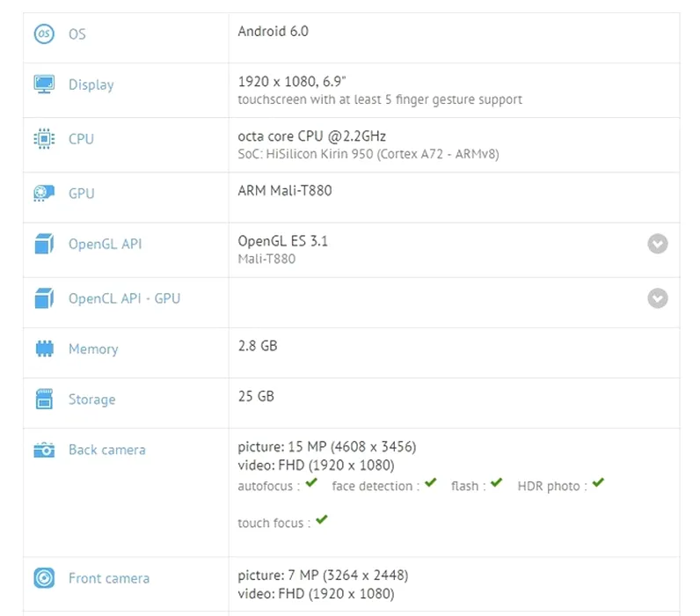Click the autofocus green checkmark

pyautogui.click(x=310, y=483)
